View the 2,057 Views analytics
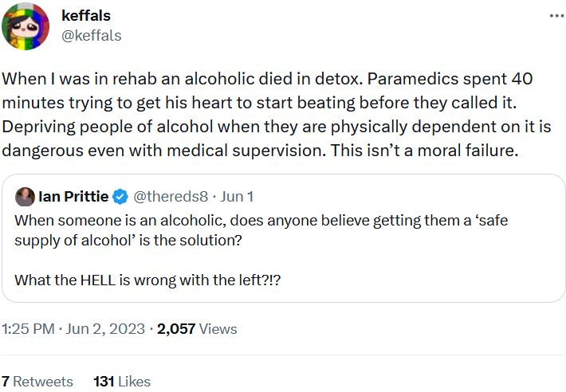 (x=197, y=328)
